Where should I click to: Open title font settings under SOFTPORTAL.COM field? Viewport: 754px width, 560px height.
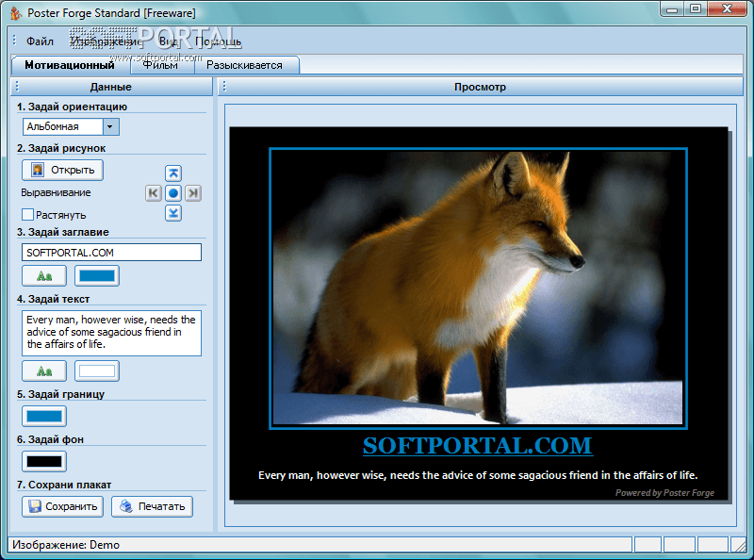(x=44, y=275)
